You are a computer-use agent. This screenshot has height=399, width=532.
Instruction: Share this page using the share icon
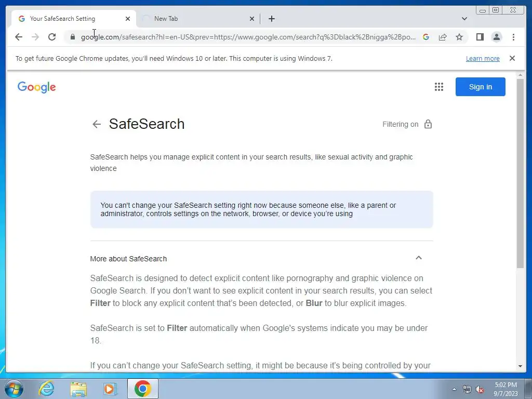point(443,37)
